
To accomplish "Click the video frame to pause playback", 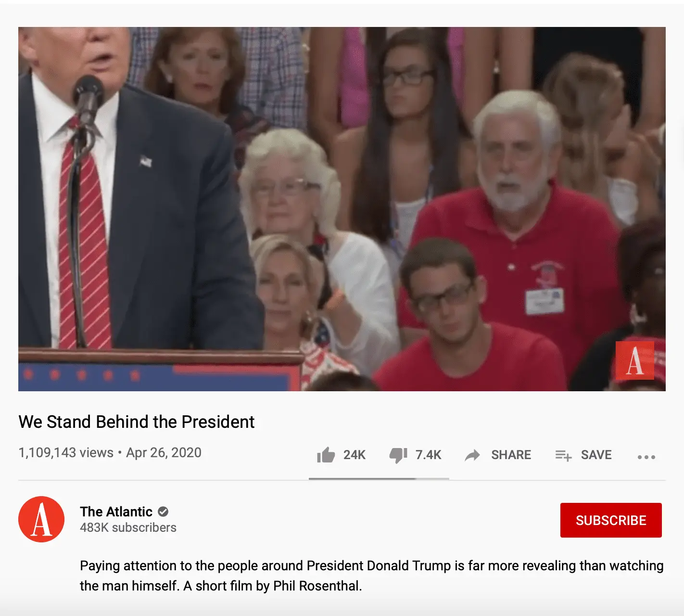I will (342, 209).
